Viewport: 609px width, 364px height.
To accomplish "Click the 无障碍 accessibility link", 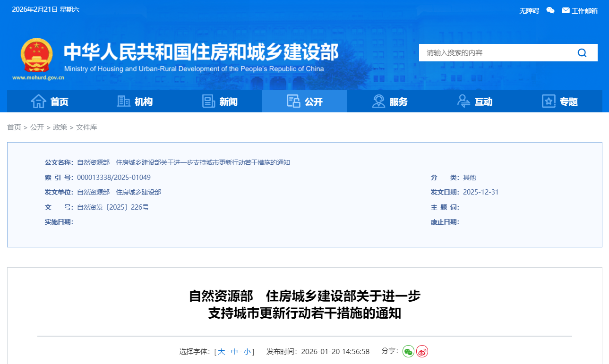I will pos(529,11).
